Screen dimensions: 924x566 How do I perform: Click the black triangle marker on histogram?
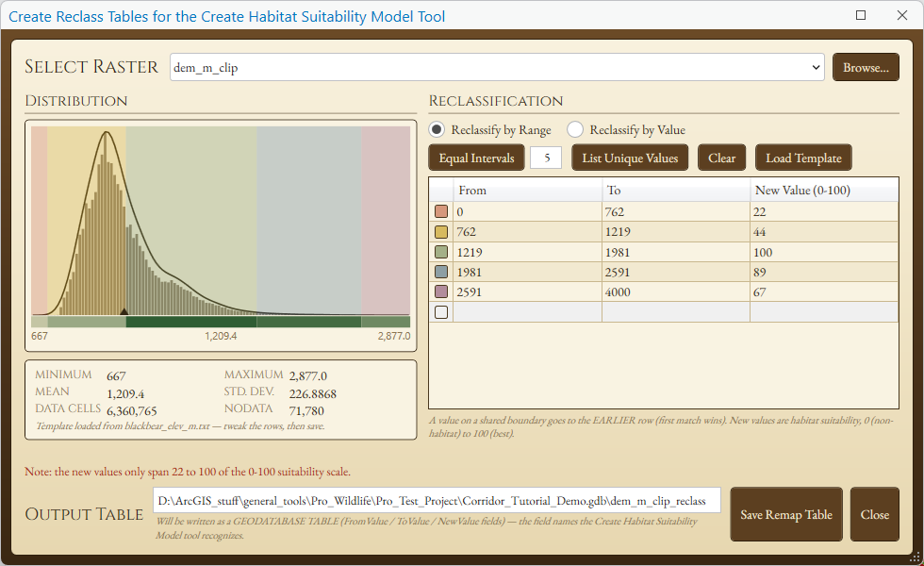pos(124,311)
